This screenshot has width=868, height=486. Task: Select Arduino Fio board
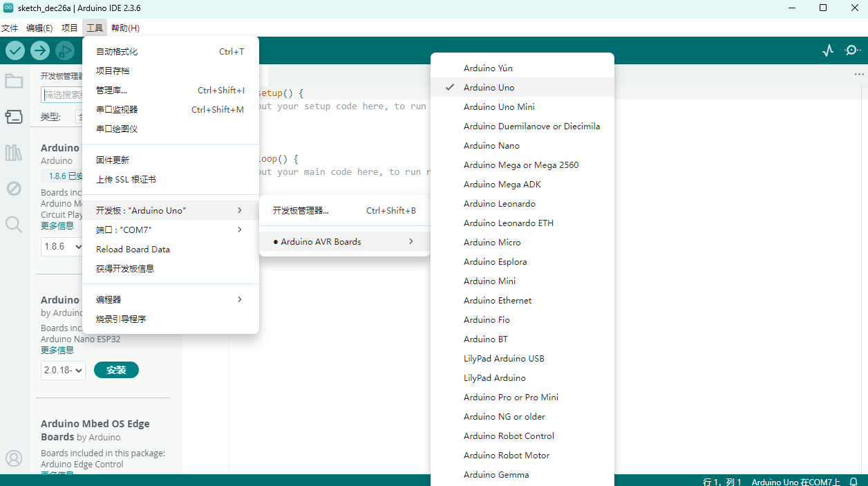(x=522, y=319)
